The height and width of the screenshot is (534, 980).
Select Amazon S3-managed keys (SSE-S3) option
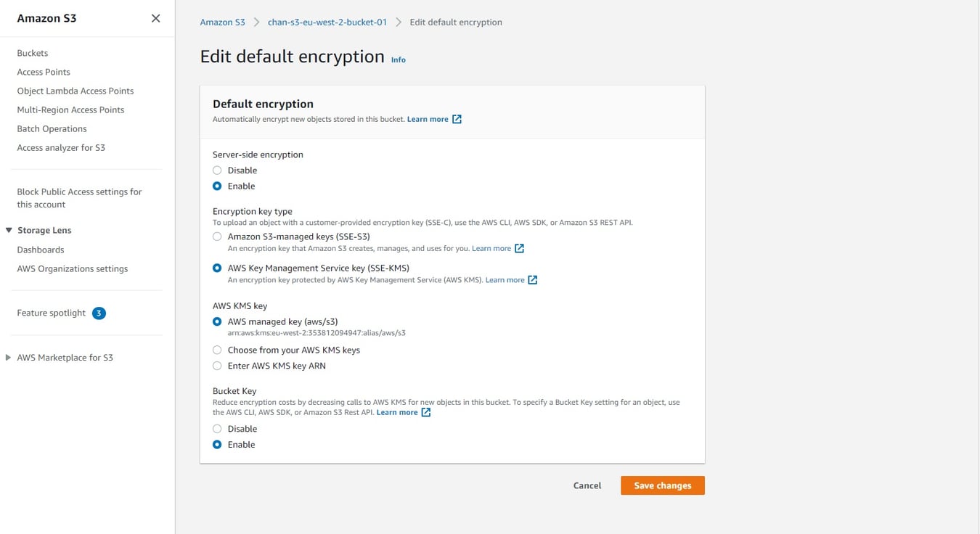pos(217,237)
